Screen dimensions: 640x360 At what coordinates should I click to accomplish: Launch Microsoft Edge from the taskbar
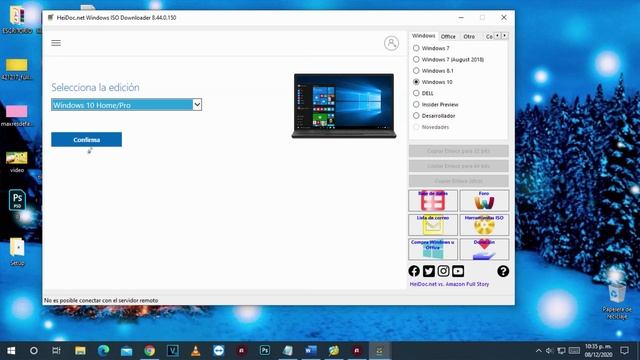click(103, 351)
